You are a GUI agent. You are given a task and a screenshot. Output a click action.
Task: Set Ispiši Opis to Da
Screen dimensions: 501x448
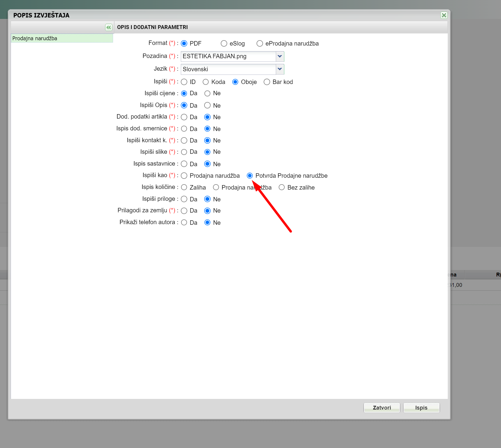184,105
